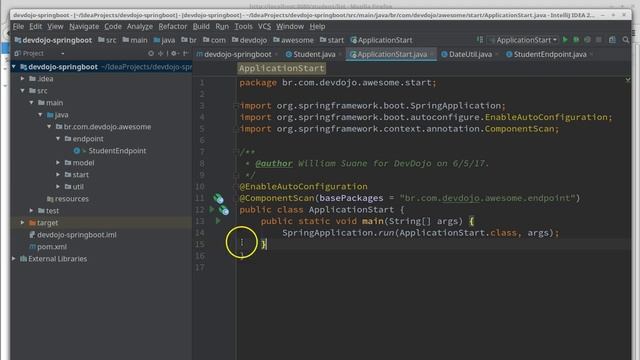Expand the test folder
This screenshot has width=640, height=360.
[x=32, y=211]
